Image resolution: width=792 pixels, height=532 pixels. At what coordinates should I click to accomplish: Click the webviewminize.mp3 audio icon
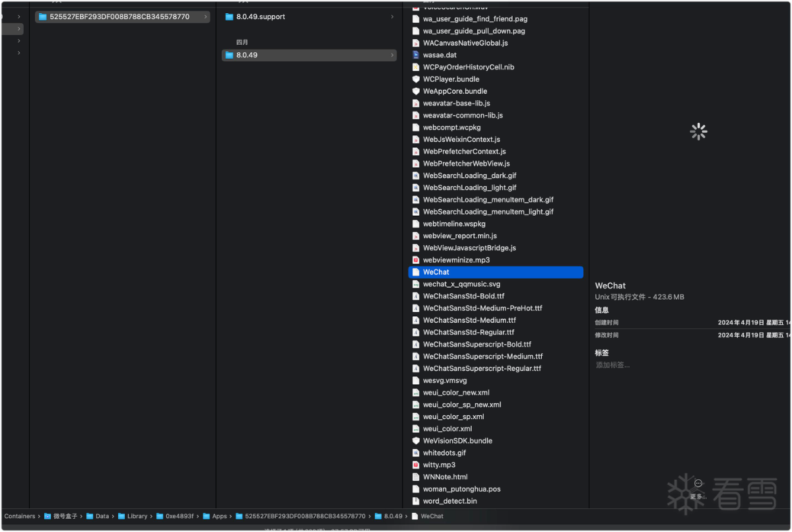pyautogui.click(x=416, y=260)
